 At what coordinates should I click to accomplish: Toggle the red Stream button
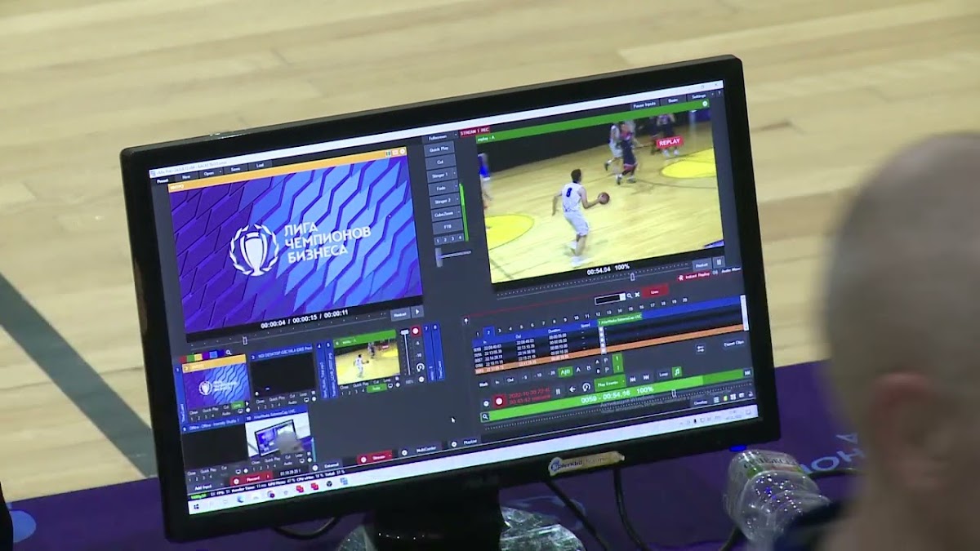(376, 458)
